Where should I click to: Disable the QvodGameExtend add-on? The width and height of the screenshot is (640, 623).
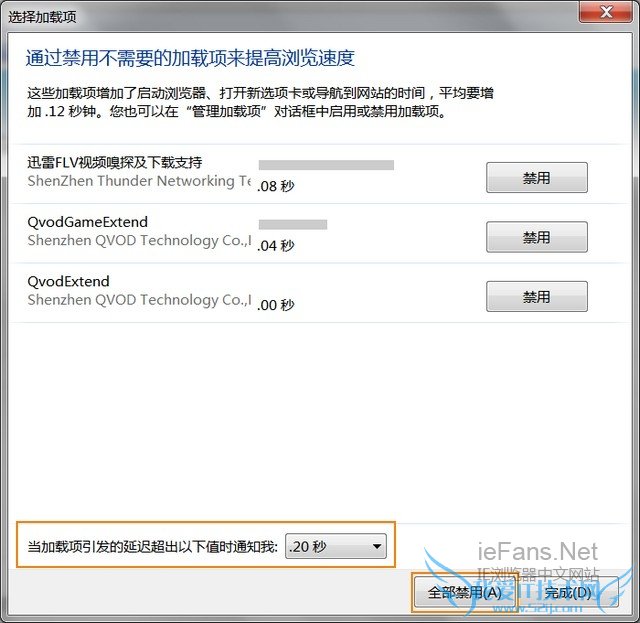537,237
